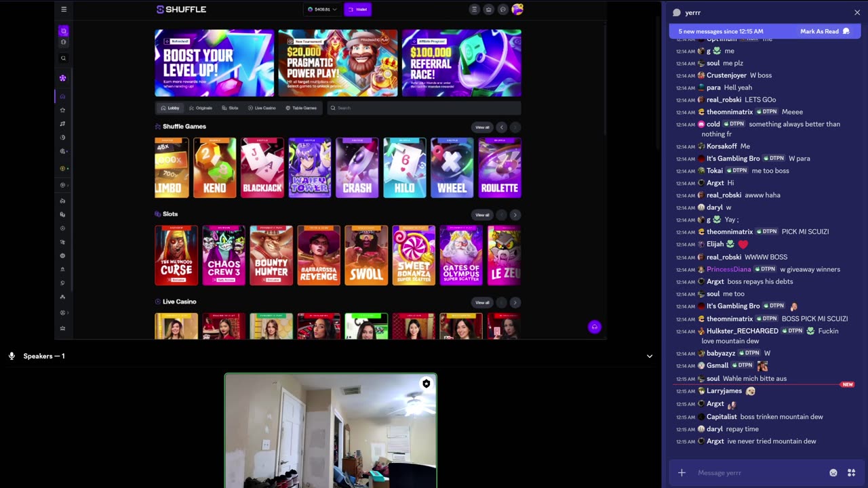Click username PrincessDiana in chat
The image size is (868, 488).
coord(729,269)
